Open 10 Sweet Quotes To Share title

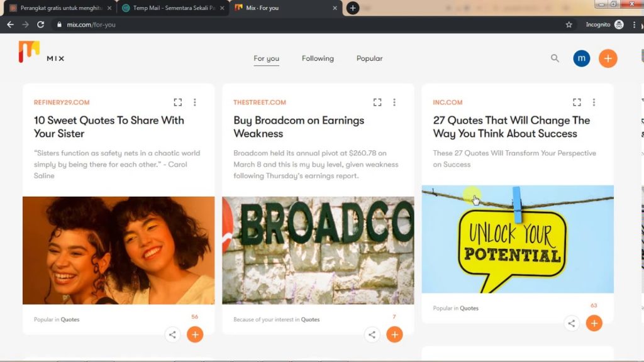click(x=109, y=127)
